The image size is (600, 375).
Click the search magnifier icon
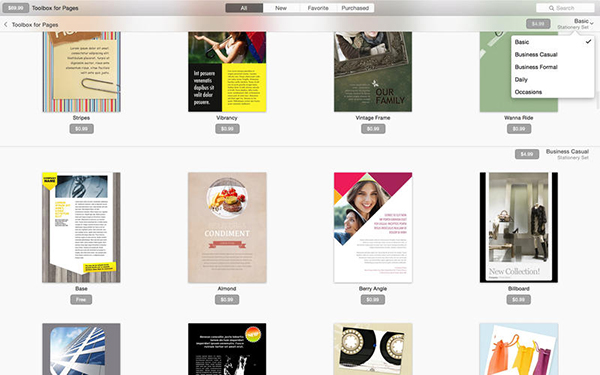point(551,8)
